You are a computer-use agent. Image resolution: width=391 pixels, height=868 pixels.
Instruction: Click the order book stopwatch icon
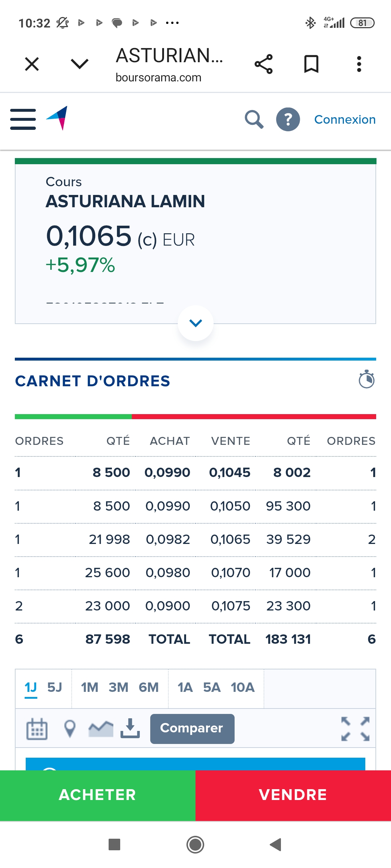pos(366,379)
